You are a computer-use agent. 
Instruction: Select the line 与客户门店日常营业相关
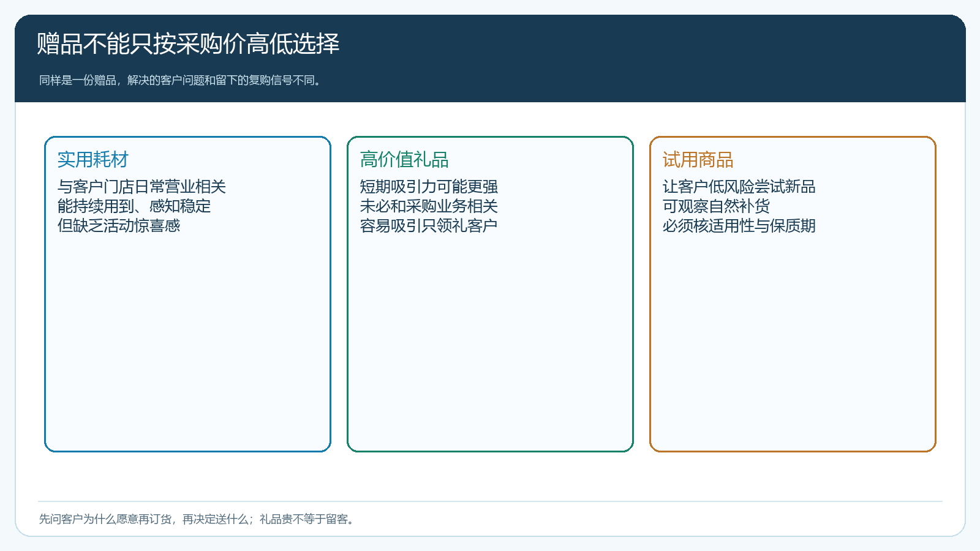point(141,187)
